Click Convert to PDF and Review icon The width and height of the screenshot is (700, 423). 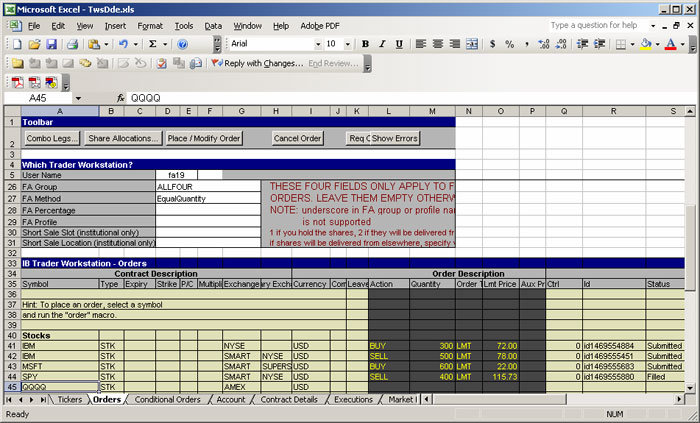[x=51, y=83]
